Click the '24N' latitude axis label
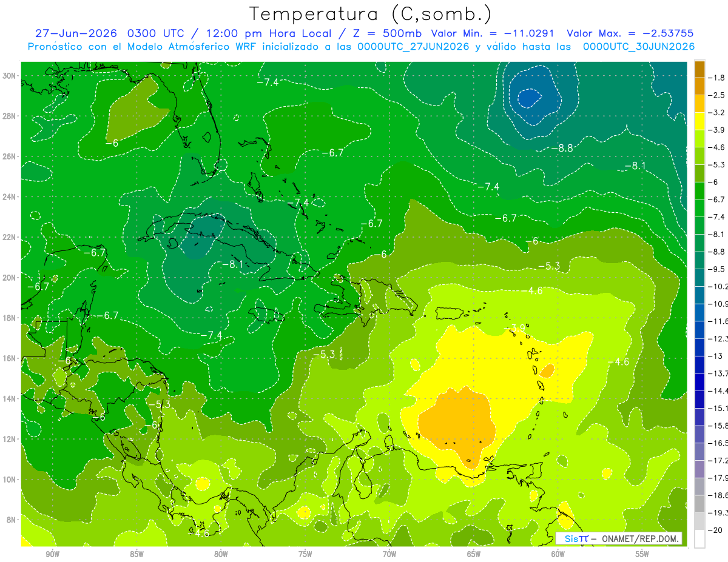The image size is (728, 562). point(10,196)
